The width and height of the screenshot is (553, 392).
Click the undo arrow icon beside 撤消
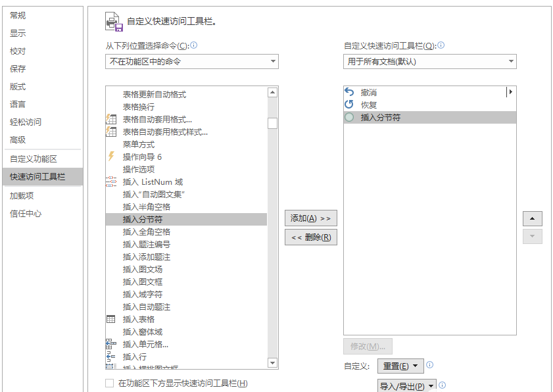point(349,92)
